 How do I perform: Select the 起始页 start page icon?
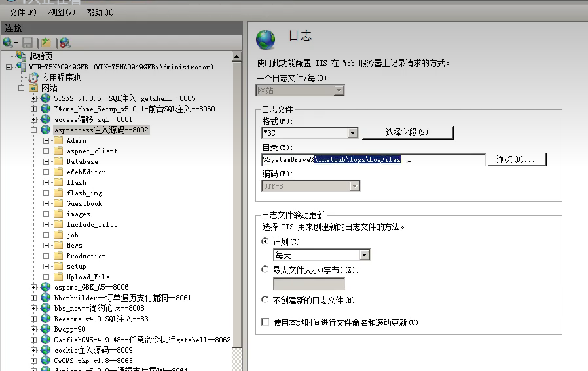coord(21,56)
